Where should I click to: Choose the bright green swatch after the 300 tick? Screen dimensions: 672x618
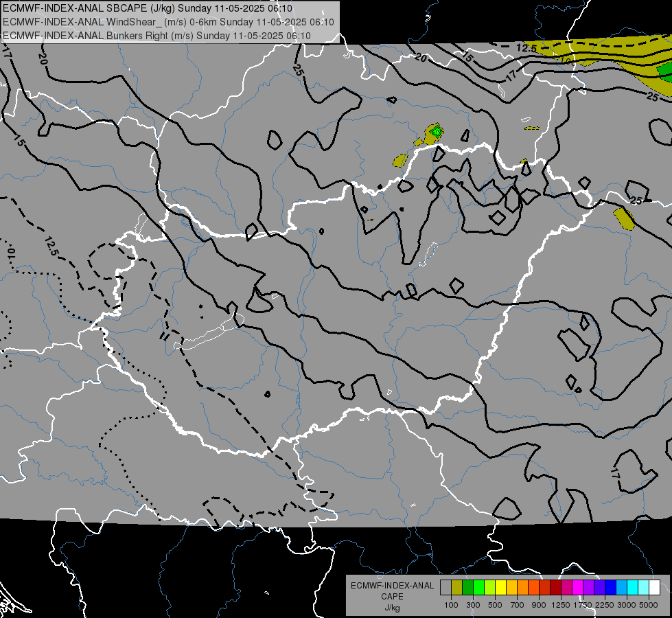(x=478, y=588)
